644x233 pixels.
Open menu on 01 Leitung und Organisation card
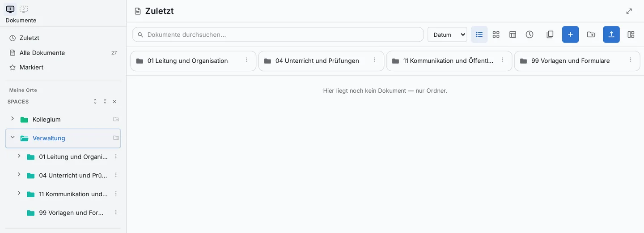[246, 60]
